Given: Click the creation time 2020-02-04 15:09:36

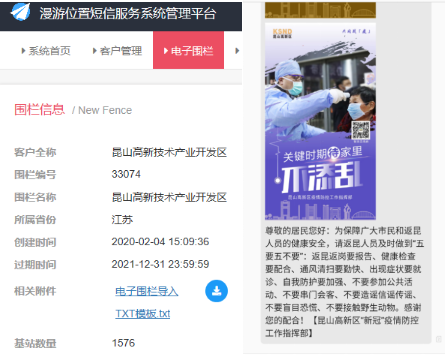Looking at the screenshot, I should coord(160,242).
